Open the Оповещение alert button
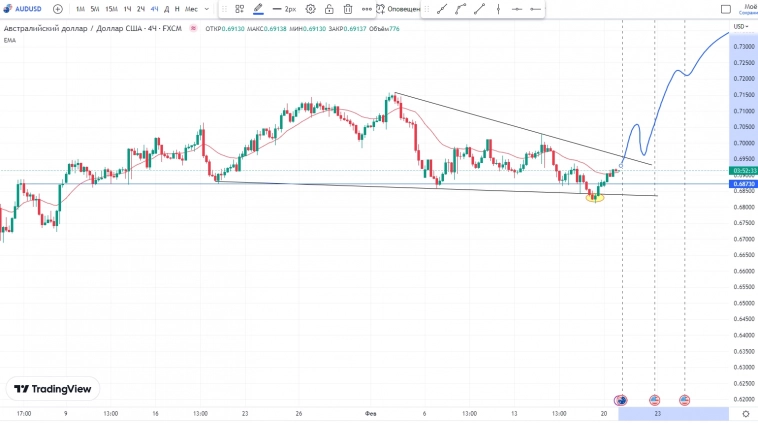The height and width of the screenshot is (423, 758). click(398, 9)
